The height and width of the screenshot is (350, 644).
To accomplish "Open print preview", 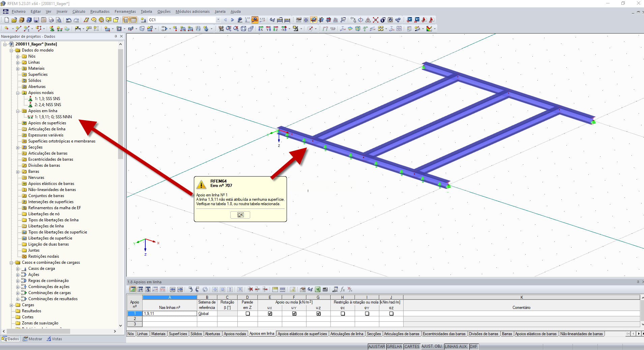I will coord(58,20).
